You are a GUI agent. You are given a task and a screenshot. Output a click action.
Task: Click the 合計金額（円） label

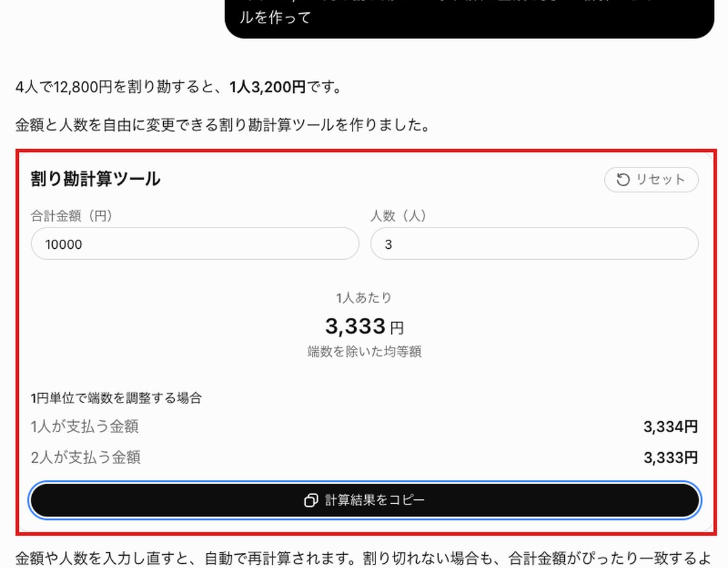tap(72, 215)
